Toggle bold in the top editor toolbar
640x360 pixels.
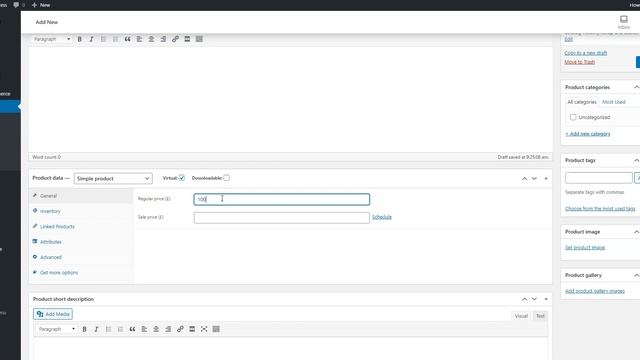pyautogui.click(x=80, y=39)
